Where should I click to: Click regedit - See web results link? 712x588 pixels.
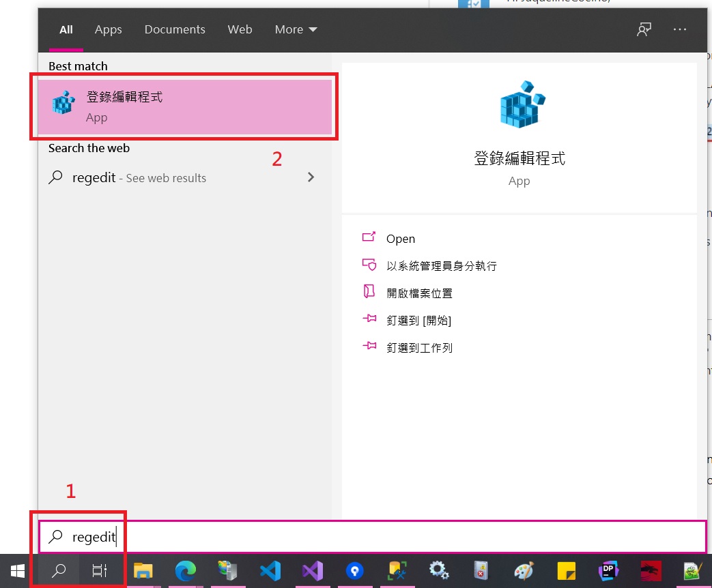point(139,177)
